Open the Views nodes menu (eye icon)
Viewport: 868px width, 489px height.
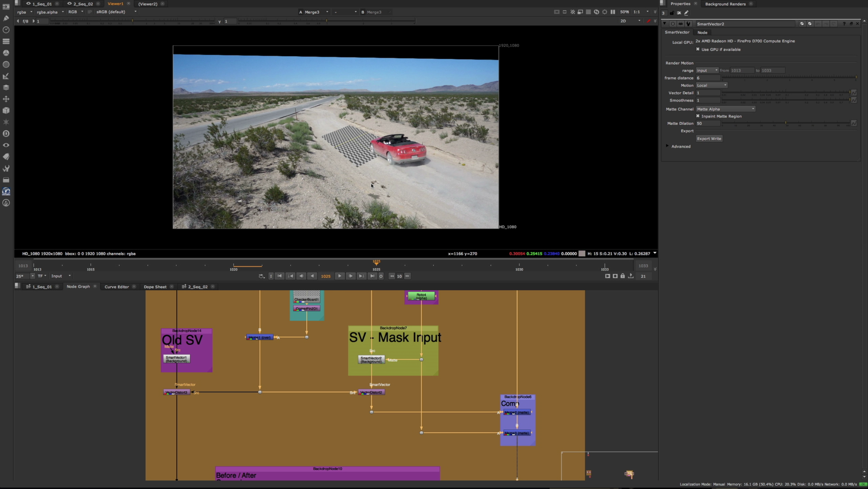[6, 145]
